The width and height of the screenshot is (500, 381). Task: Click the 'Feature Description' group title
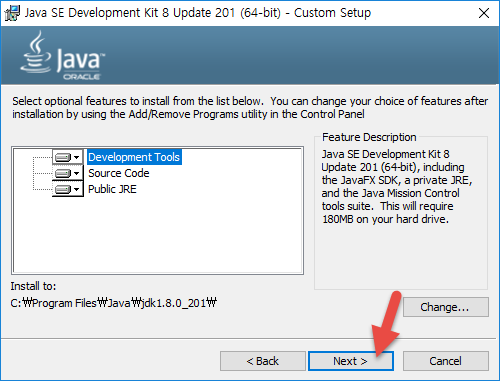point(369,137)
